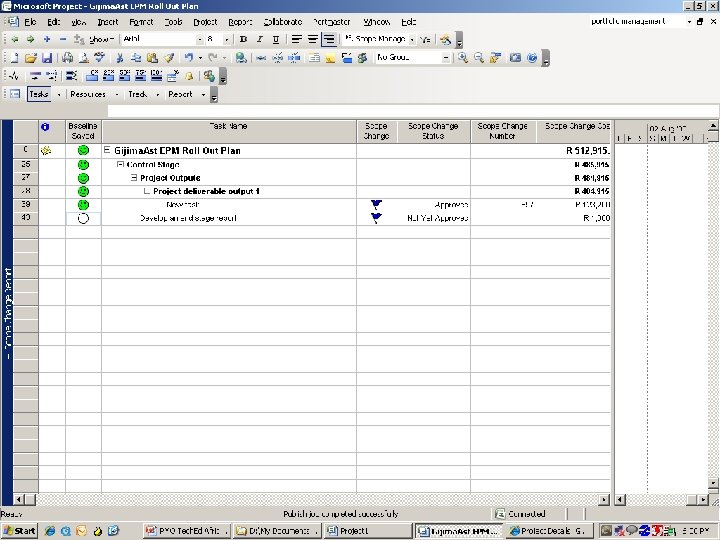Image resolution: width=720 pixels, height=540 pixels.
Task: Toggle Bold formatting
Action: tap(244, 39)
